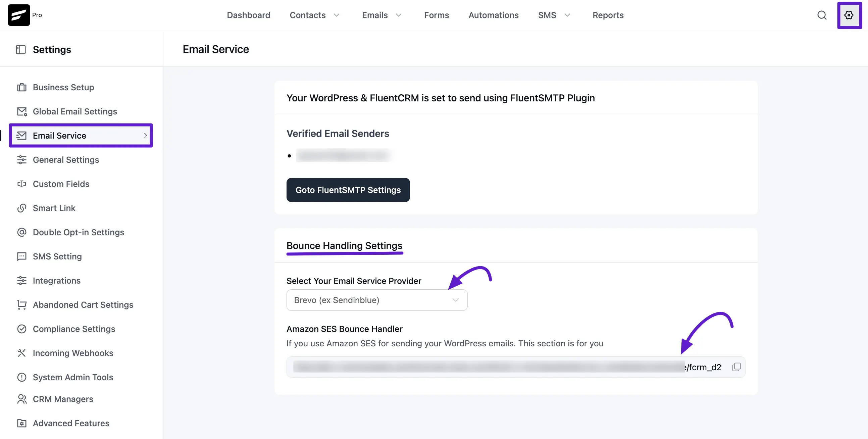Open the Email Service Provider dropdown
The width and height of the screenshot is (868, 439).
377,300
